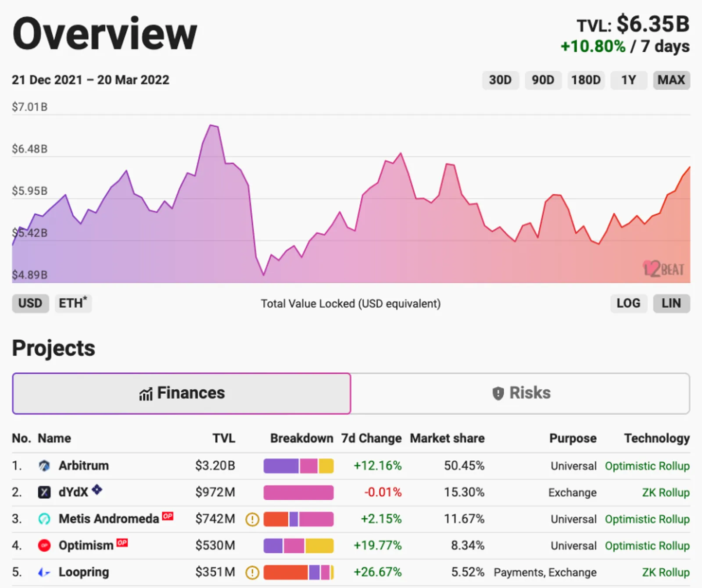Switch chart currency to USD
Viewport: 702px width, 588px height.
(x=30, y=303)
